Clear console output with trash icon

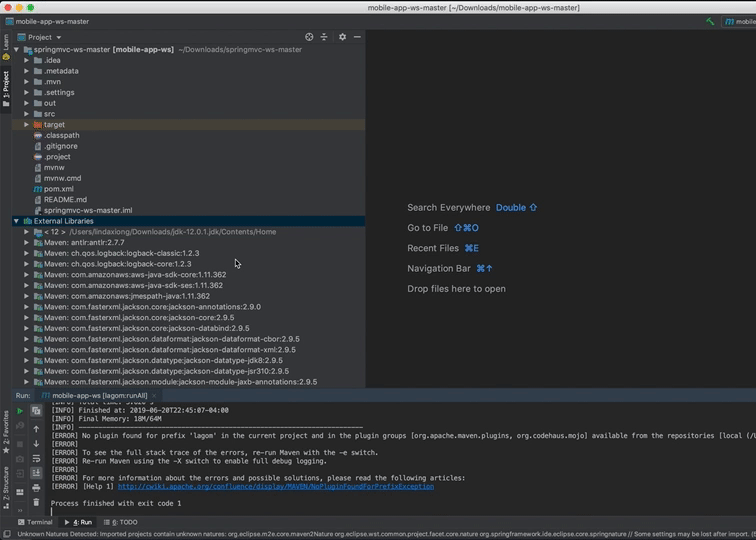(x=36, y=502)
